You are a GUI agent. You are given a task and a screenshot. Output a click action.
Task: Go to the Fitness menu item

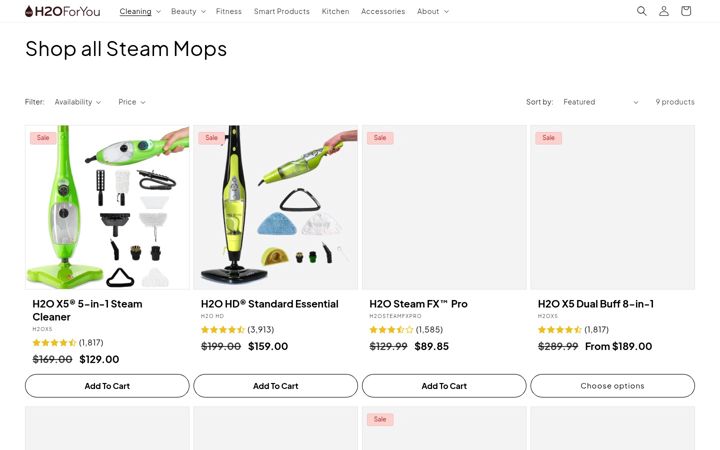click(x=229, y=11)
